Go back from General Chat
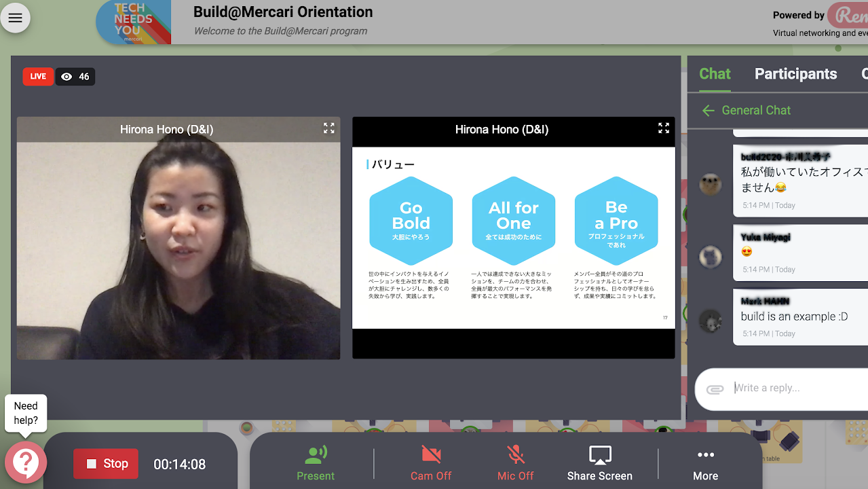The image size is (868, 489). point(709,110)
